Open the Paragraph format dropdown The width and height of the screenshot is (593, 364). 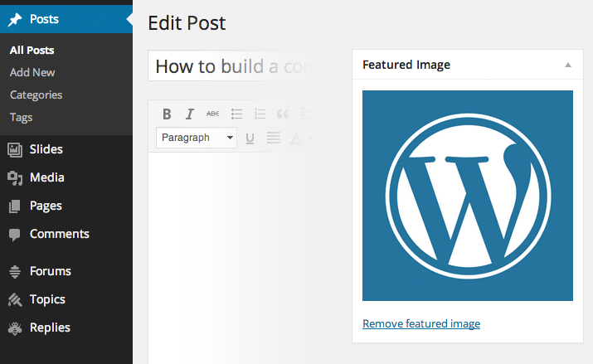pos(197,138)
